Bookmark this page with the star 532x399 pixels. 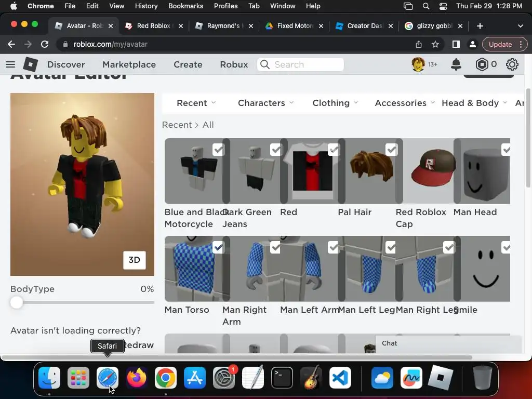(x=435, y=45)
